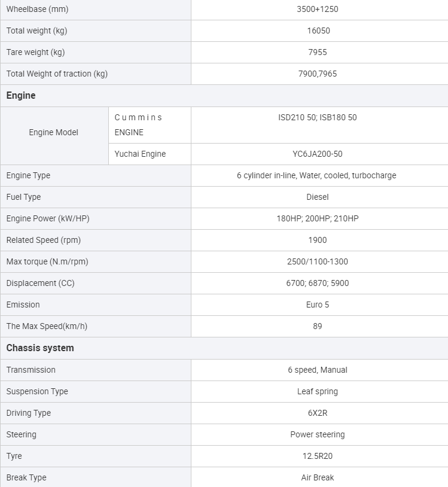The width and height of the screenshot is (448, 487).
Task: Click the Diesel fuel type value
Action: click(x=318, y=197)
